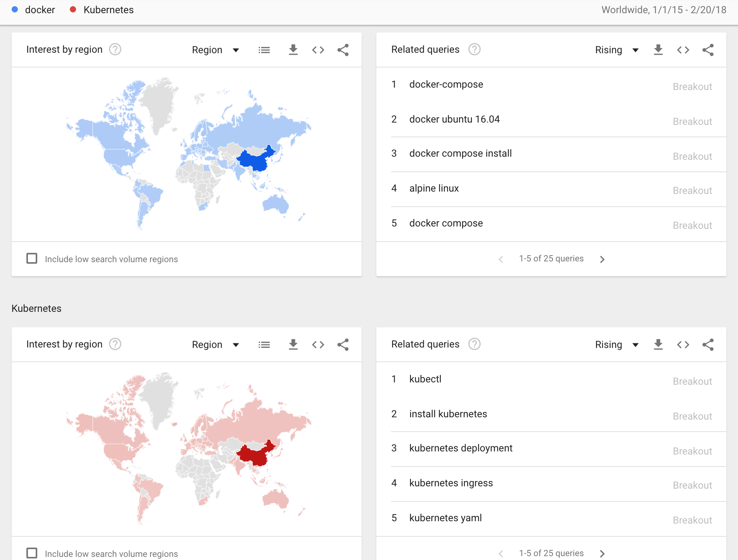Switch docker interest map to list view
This screenshot has width=738, height=560.
click(264, 50)
